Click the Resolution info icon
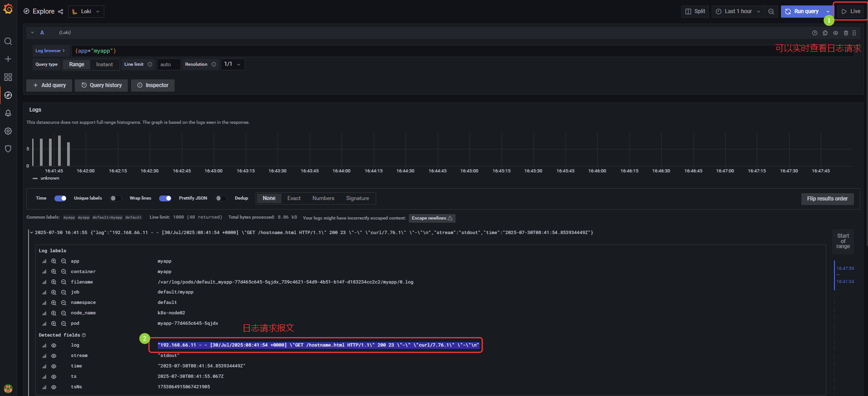Image resolution: width=868 pixels, height=396 pixels. [214, 64]
